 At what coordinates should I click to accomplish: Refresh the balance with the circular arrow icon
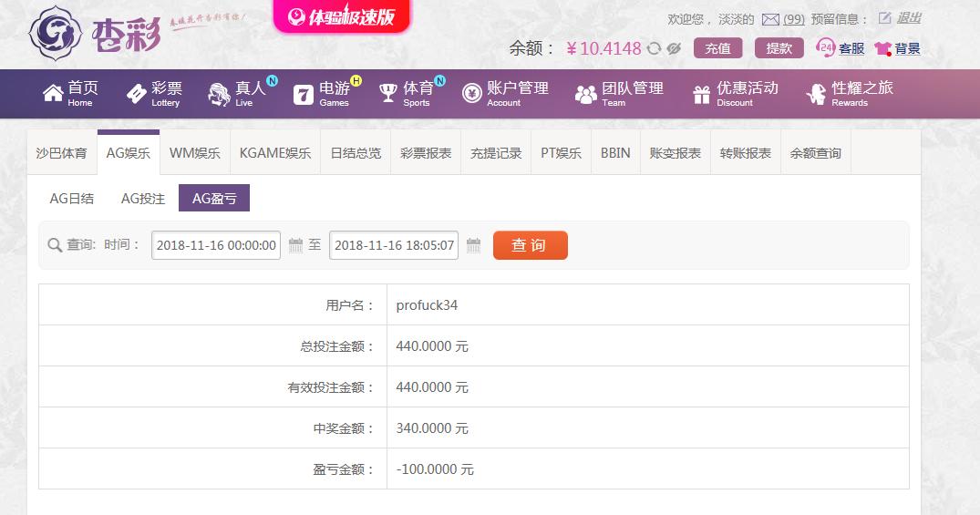tap(654, 48)
